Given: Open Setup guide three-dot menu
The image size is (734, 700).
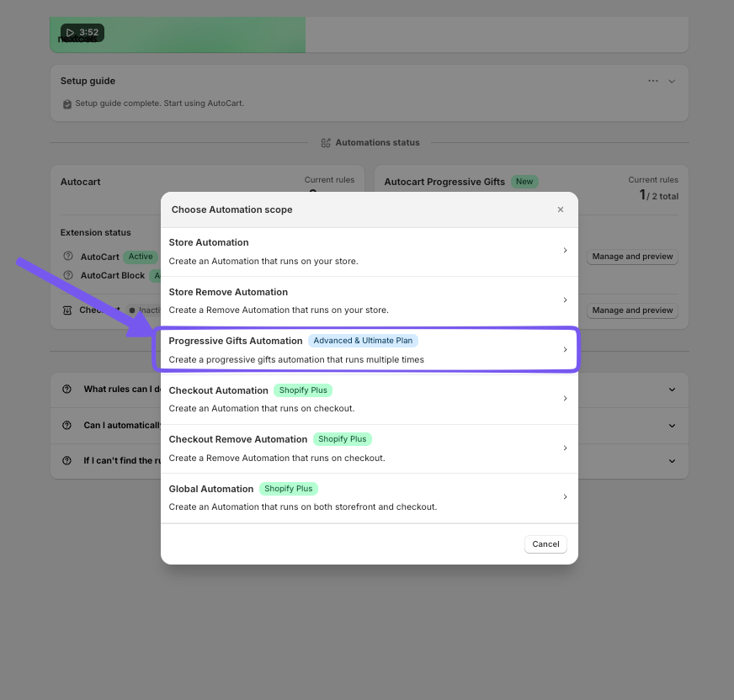Looking at the screenshot, I should (653, 81).
